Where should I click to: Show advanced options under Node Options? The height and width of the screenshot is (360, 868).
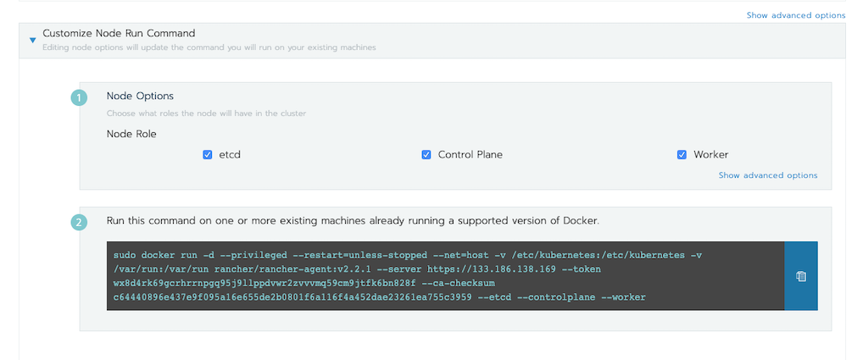click(768, 175)
